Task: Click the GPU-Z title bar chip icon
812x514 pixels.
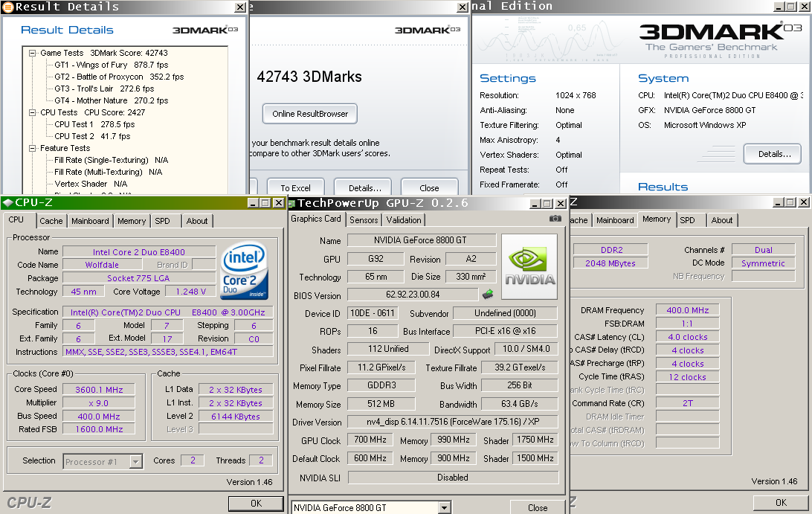Action: click(x=291, y=204)
